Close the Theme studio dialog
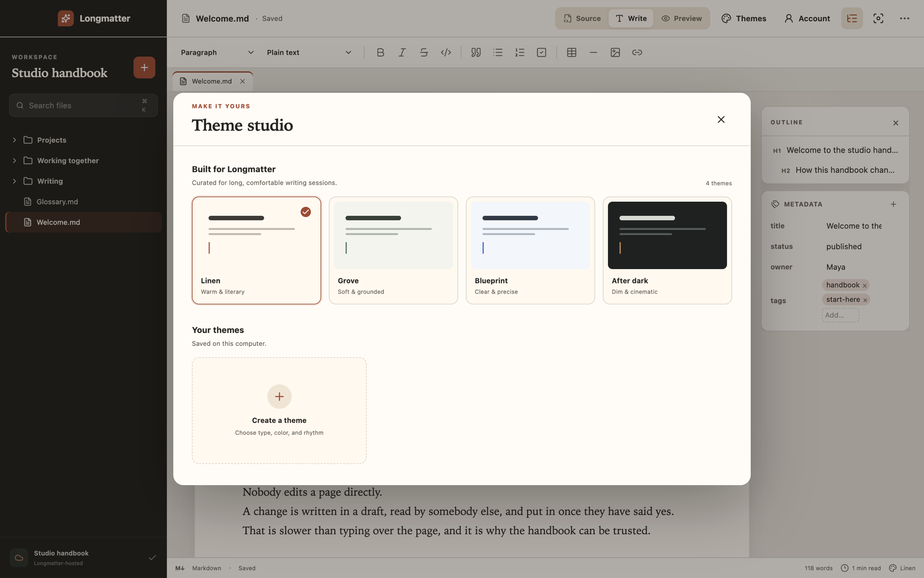Image resolution: width=924 pixels, height=578 pixels. coord(721,119)
